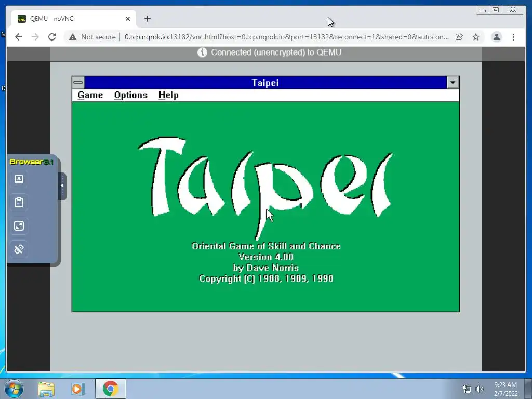The image size is (532, 399).
Task: Open Chrome's three-dot menu
Action: [513, 37]
